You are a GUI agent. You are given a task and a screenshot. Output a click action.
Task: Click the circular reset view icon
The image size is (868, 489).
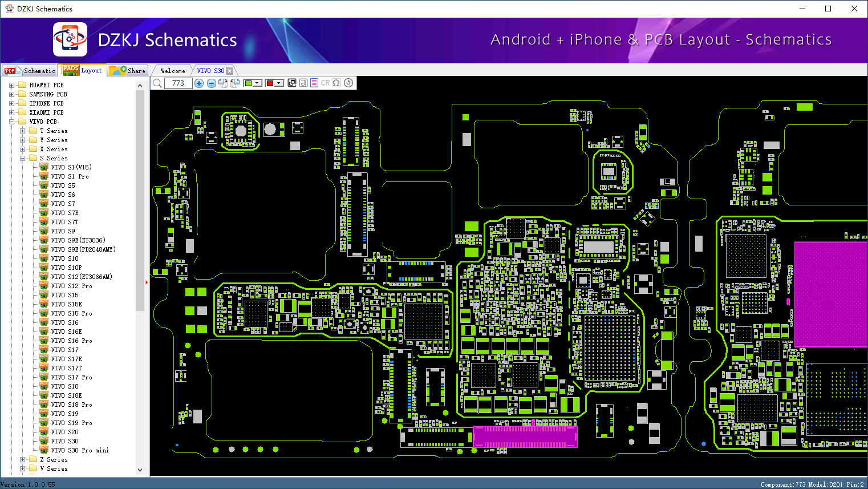pyautogui.click(x=348, y=83)
